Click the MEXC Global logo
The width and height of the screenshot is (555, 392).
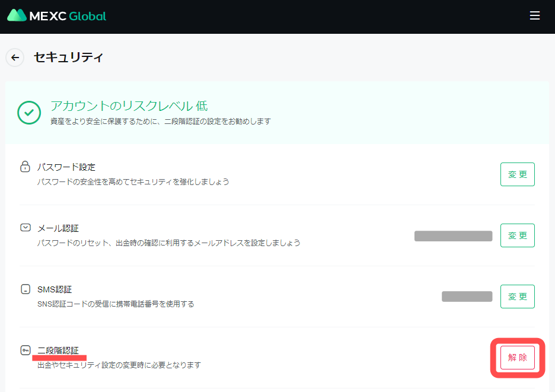[57, 15]
